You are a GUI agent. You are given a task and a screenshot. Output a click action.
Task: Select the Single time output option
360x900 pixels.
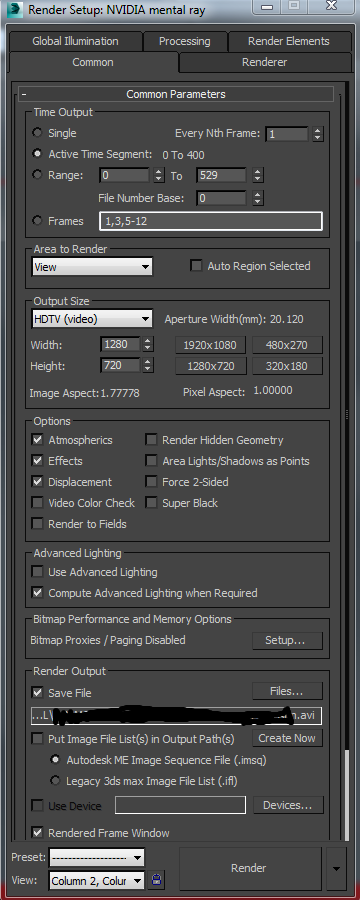[x=37, y=133]
